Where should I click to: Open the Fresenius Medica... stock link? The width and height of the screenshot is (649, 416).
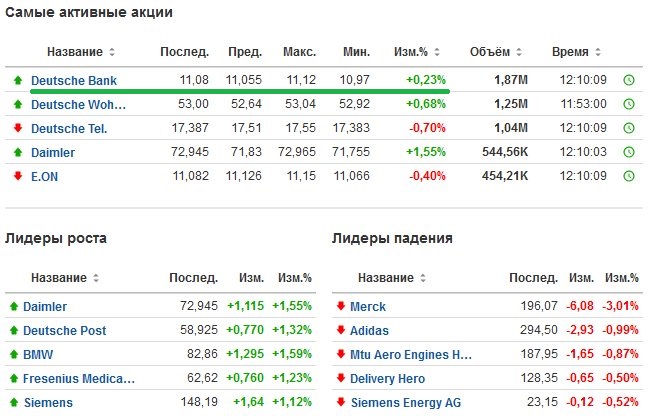tap(79, 378)
